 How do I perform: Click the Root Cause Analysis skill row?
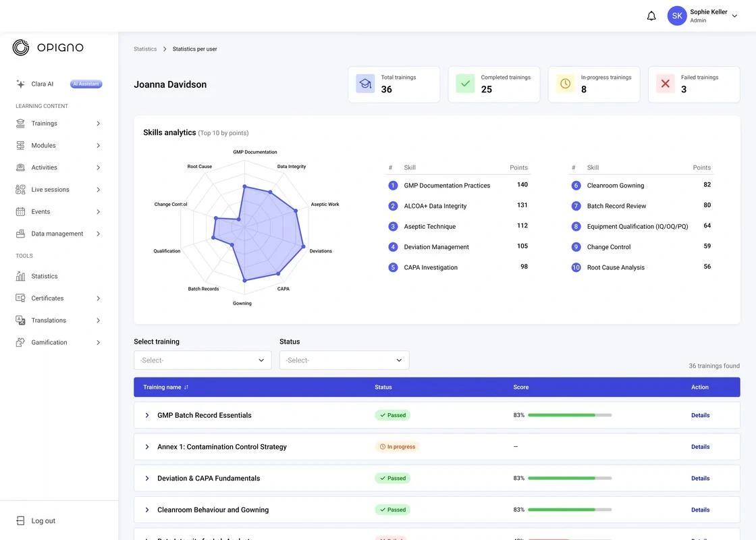click(641, 267)
